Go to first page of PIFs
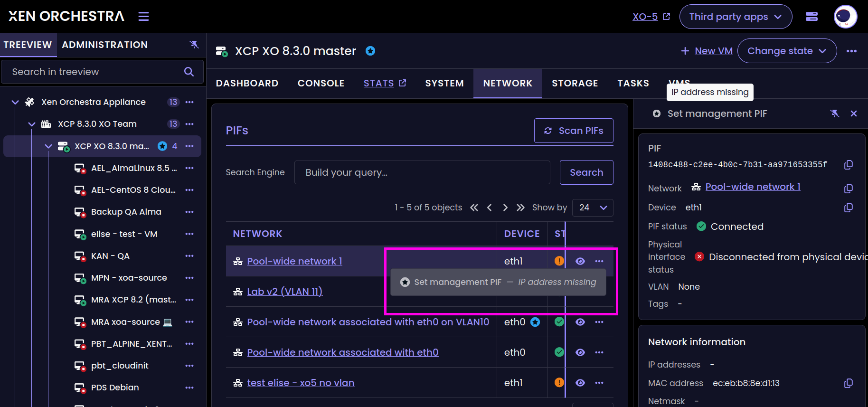This screenshot has height=407, width=868. 474,208
